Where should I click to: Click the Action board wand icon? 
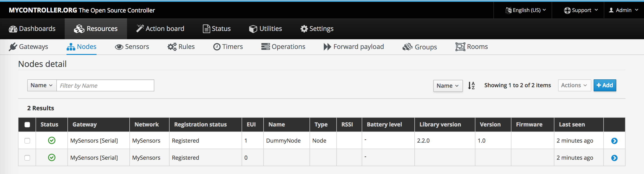click(140, 29)
